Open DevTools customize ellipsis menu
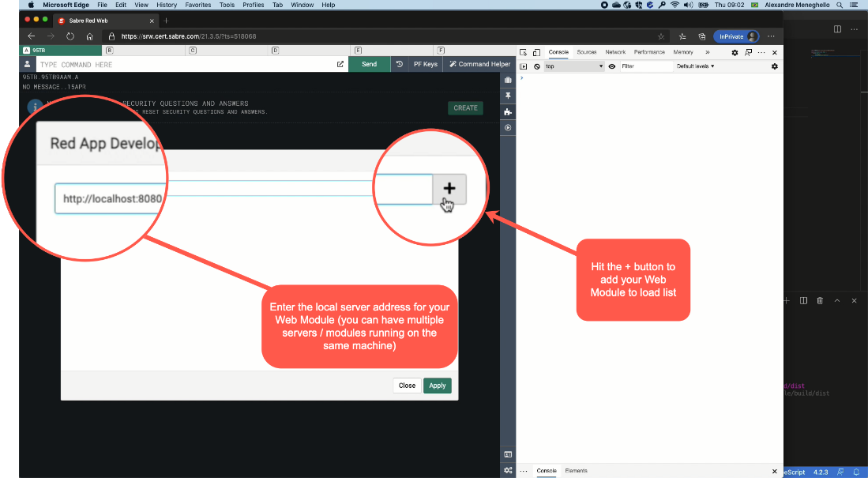The height and width of the screenshot is (478, 868). pos(761,53)
